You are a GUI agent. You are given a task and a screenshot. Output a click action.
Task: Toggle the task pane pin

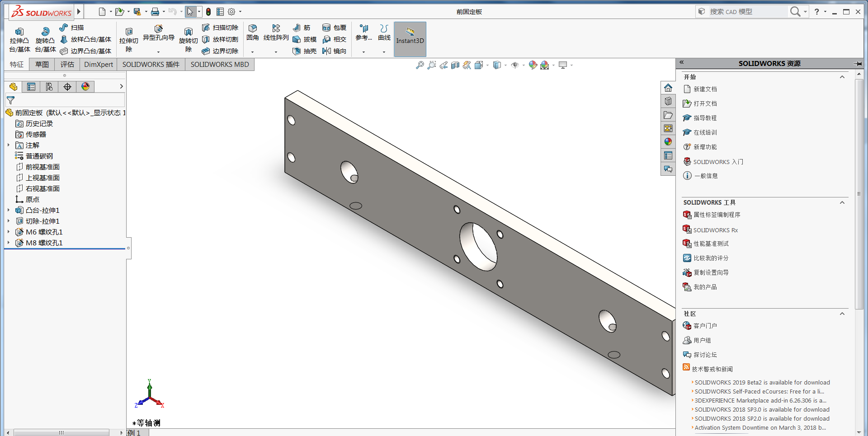(859, 64)
